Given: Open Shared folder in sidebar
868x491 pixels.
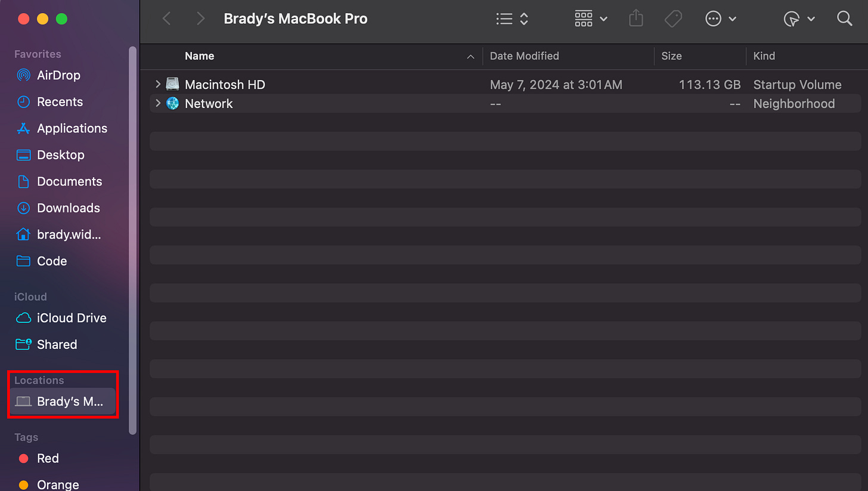Looking at the screenshot, I should [57, 345].
